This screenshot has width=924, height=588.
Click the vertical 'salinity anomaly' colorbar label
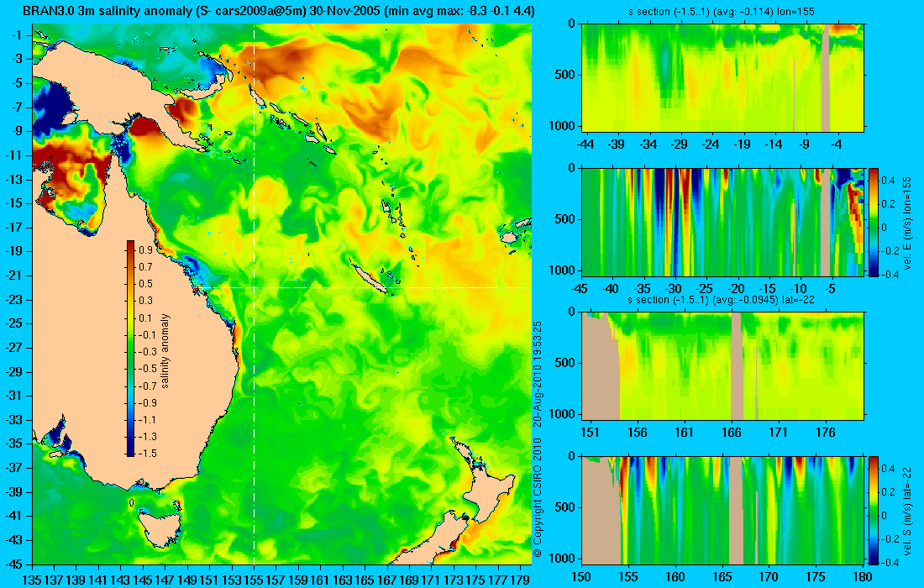[x=165, y=350]
